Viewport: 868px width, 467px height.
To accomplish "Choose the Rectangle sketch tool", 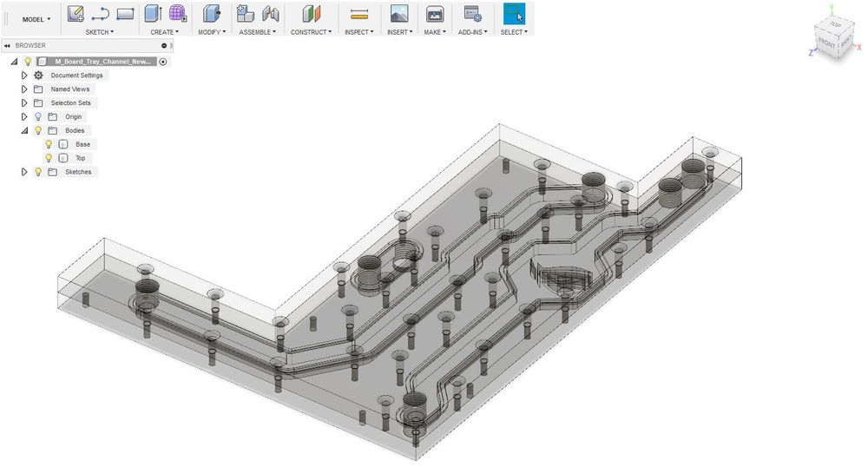I will [x=125, y=14].
